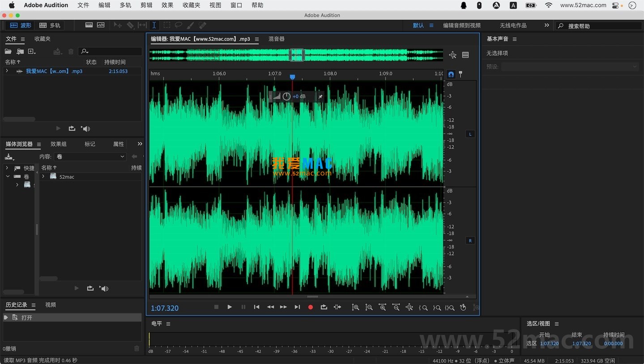
Task: Select the Time Selection tool in toolbar
Action: pyautogui.click(x=154, y=26)
